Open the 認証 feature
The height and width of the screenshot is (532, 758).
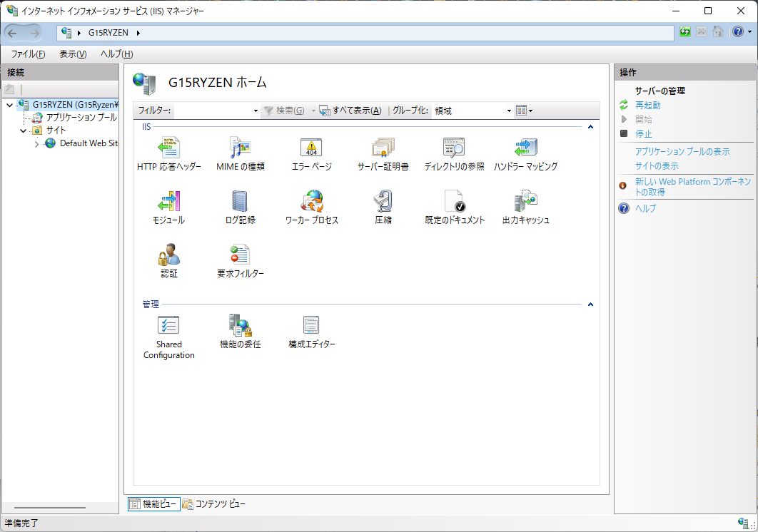pos(168,262)
